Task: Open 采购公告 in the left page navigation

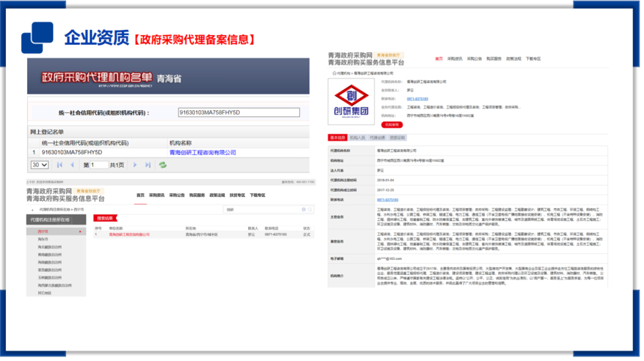Action: click(177, 195)
